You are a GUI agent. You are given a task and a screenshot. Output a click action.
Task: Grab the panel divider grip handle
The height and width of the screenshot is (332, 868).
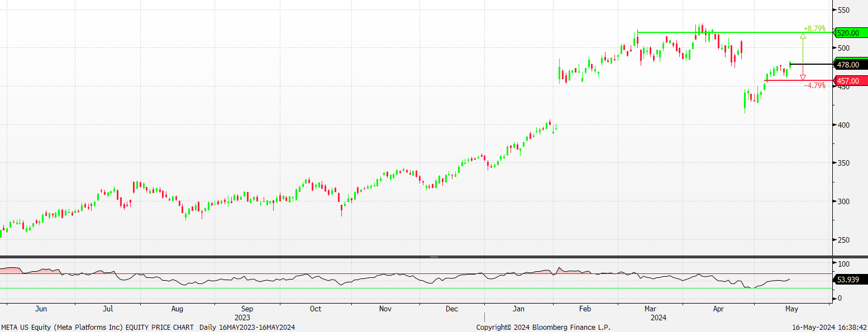(434, 257)
